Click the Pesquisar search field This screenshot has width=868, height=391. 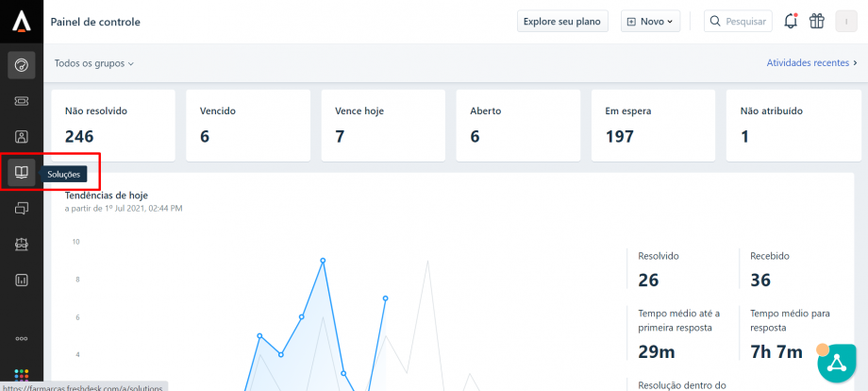738,21
